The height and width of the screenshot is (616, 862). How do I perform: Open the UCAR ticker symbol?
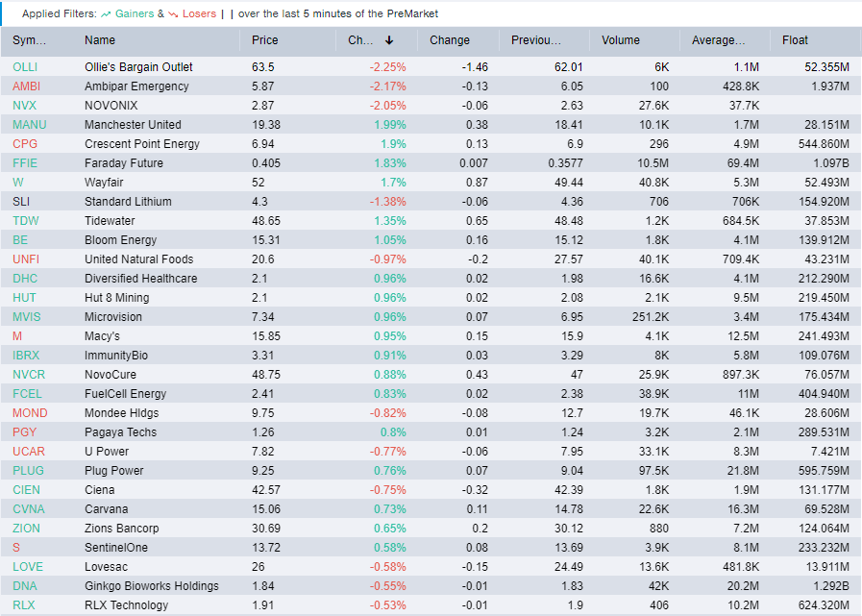(x=29, y=452)
